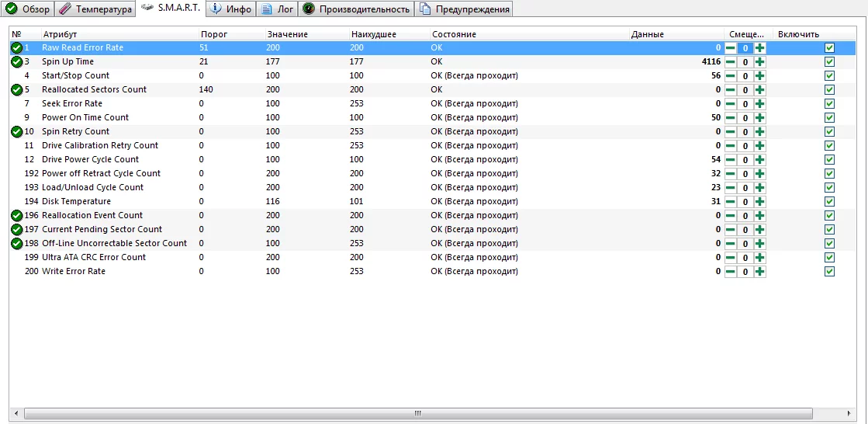Open the Производительность tab
Viewport: 868px width, 424px height.
click(356, 9)
